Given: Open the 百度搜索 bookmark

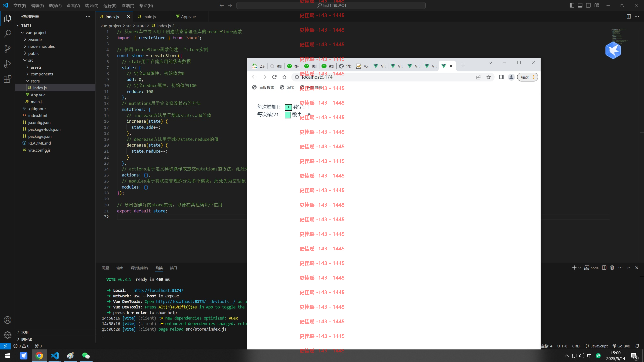Looking at the screenshot, I should (263, 87).
